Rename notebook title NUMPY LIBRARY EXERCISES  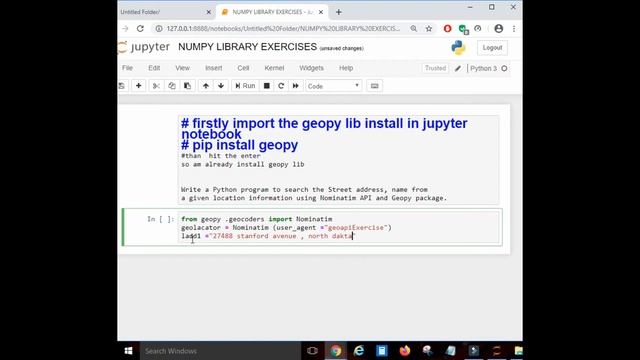click(x=247, y=47)
